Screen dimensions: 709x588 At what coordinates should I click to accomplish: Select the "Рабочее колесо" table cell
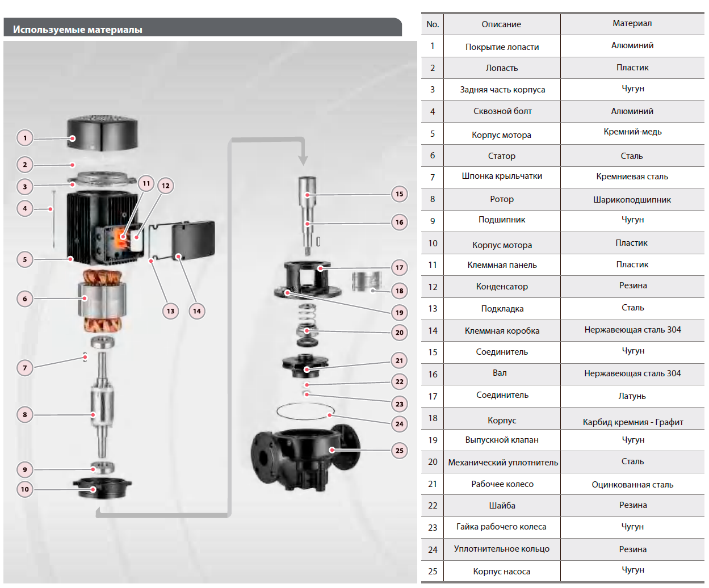point(502,484)
